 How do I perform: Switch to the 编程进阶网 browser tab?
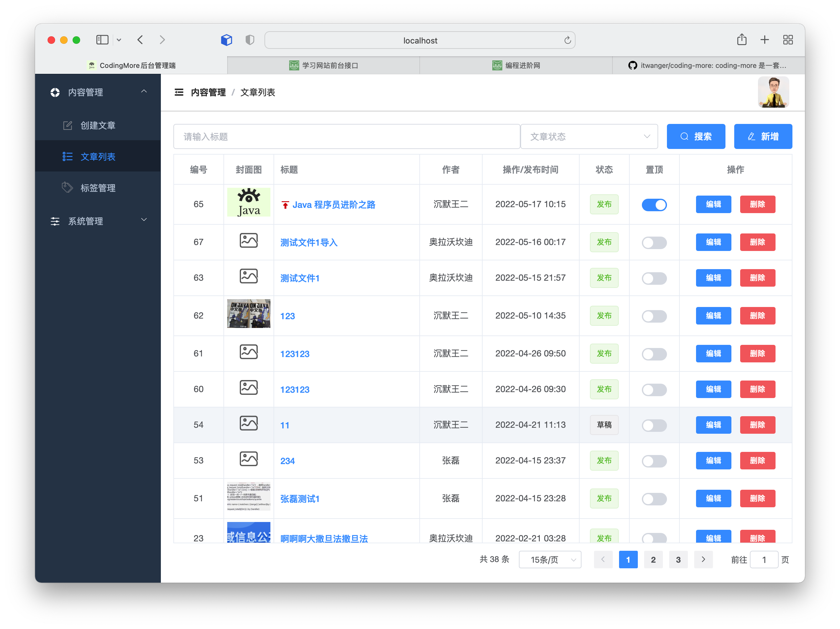point(516,65)
